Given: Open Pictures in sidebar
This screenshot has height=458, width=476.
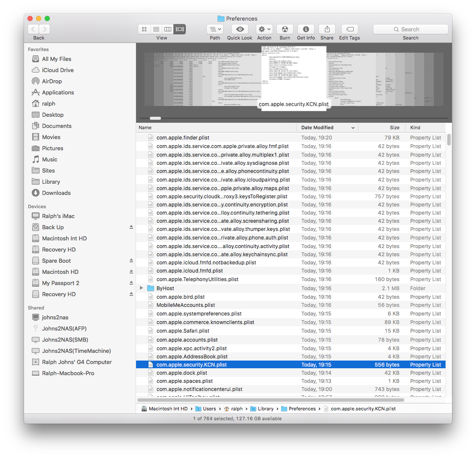Looking at the screenshot, I should coord(52,149).
